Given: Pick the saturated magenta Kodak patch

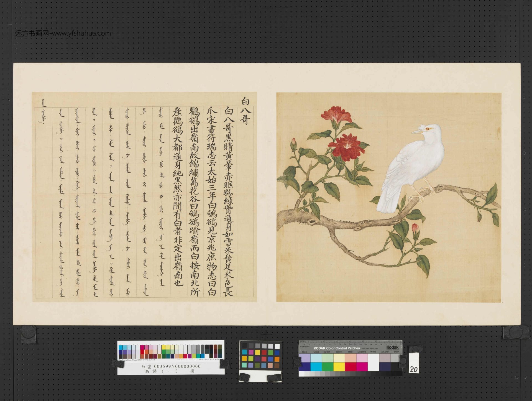Looking at the screenshot, I should pos(362,367).
